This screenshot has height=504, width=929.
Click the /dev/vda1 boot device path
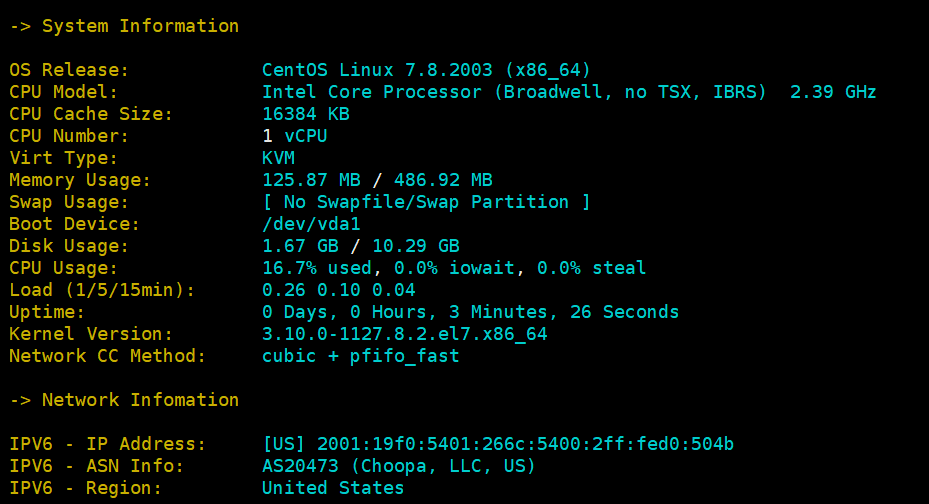(x=311, y=224)
